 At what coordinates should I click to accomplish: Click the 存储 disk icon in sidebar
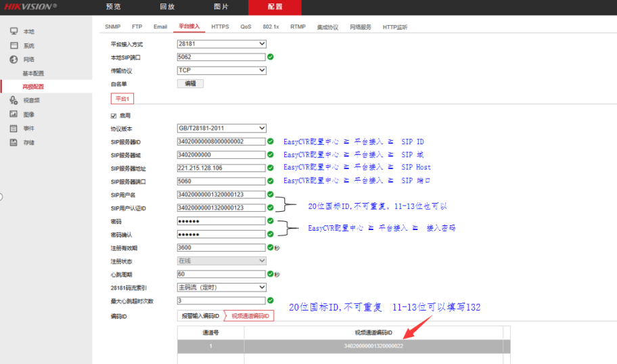pyautogui.click(x=14, y=142)
